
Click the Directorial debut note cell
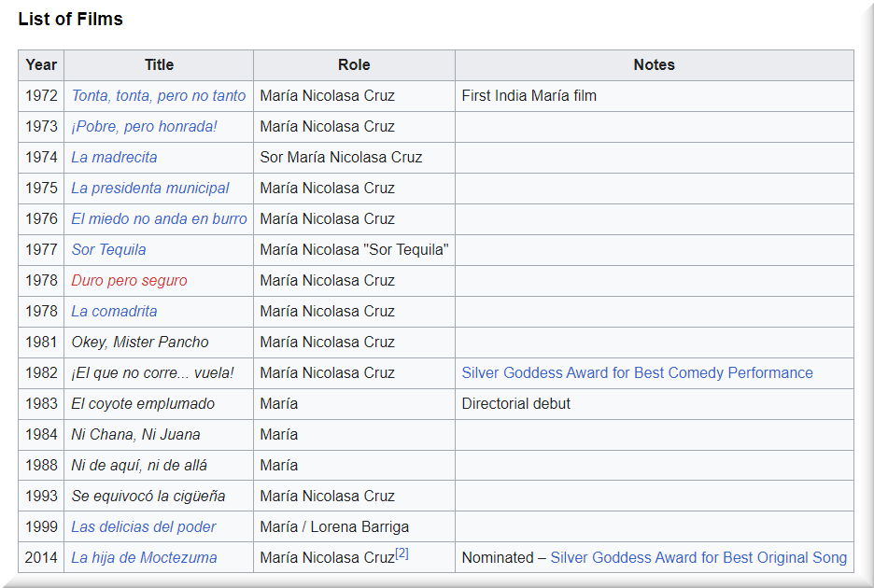515,404
